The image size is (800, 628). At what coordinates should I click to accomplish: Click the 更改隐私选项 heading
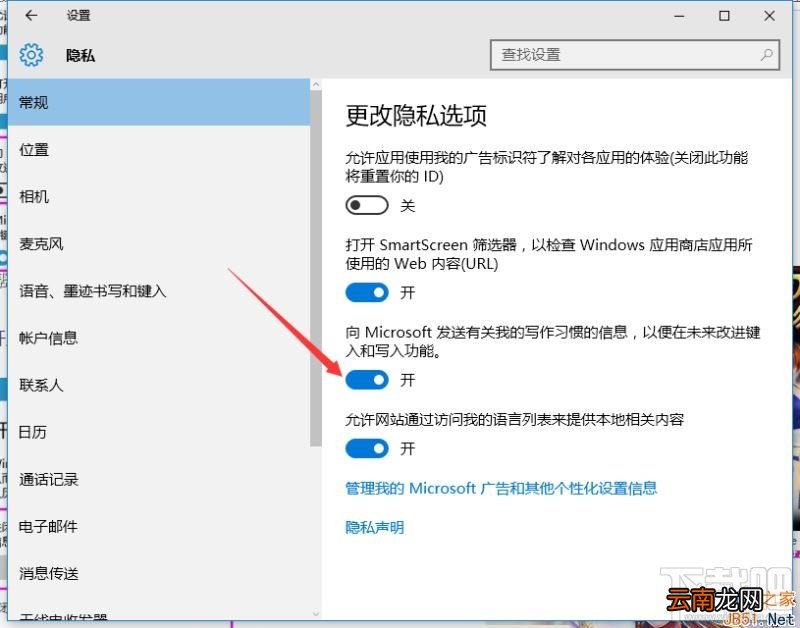click(x=416, y=115)
